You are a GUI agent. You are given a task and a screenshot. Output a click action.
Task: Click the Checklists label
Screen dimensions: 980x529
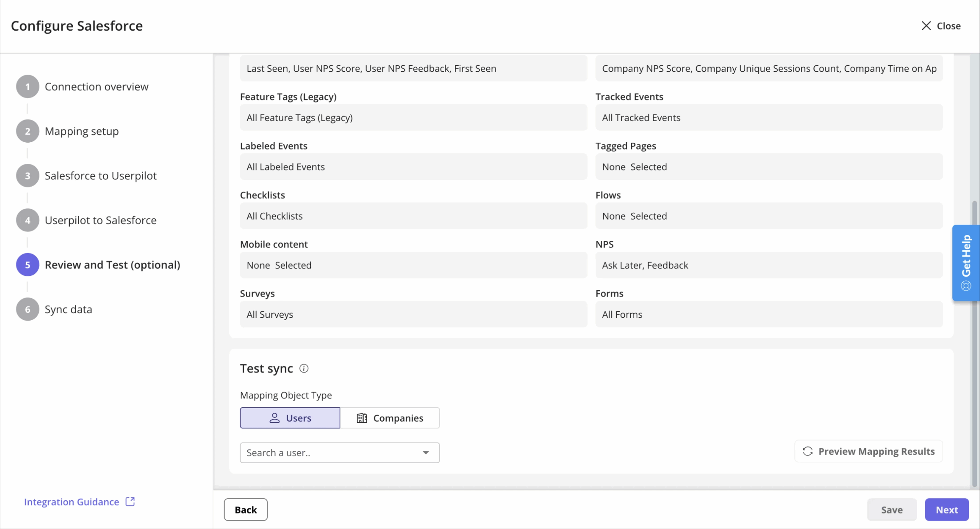pyautogui.click(x=262, y=195)
